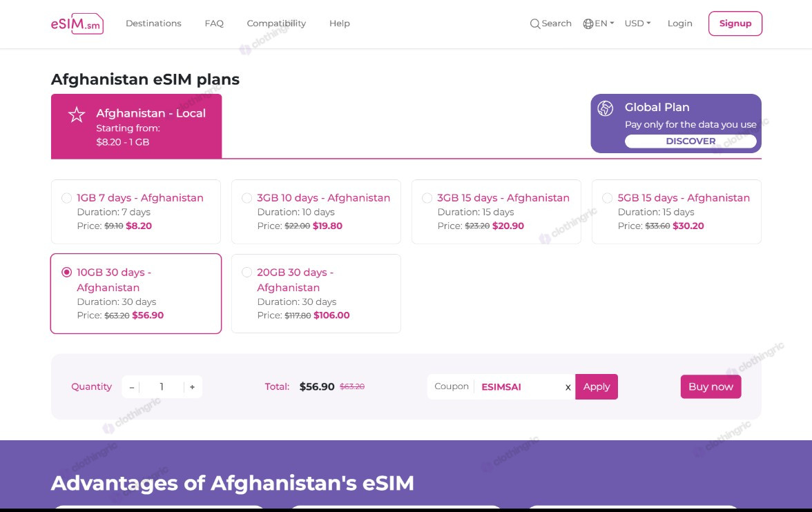The image size is (812, 512).
Task: Click the globe language icon
Action: tap(588, 24)
